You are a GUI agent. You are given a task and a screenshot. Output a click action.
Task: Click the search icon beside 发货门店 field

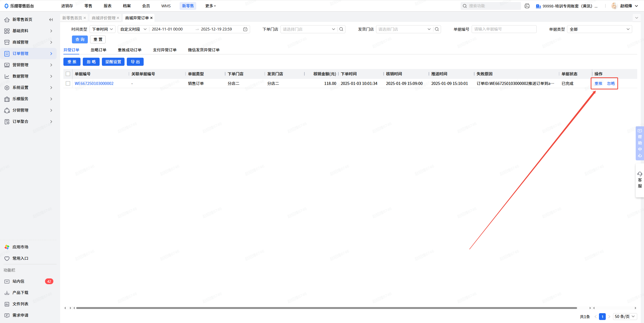pyautogui.click(x=437, y=29)
